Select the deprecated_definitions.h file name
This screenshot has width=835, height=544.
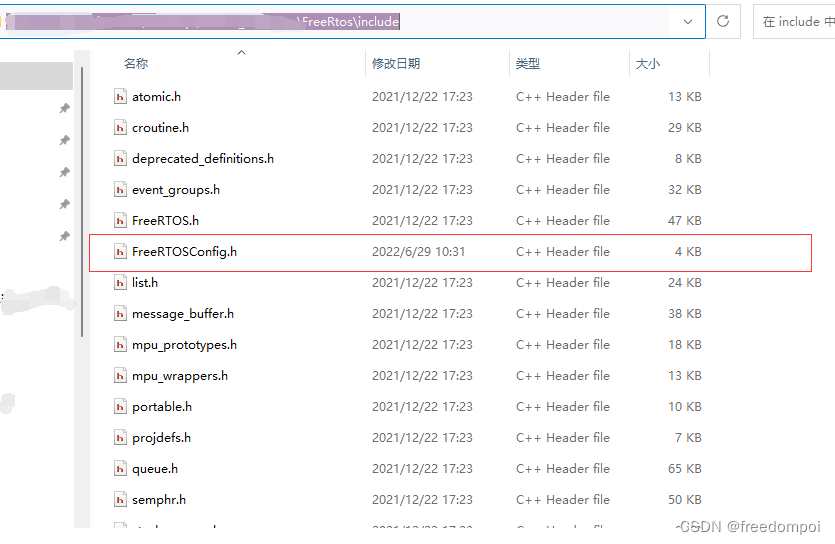pyautogui.click(x=203, y=159)
